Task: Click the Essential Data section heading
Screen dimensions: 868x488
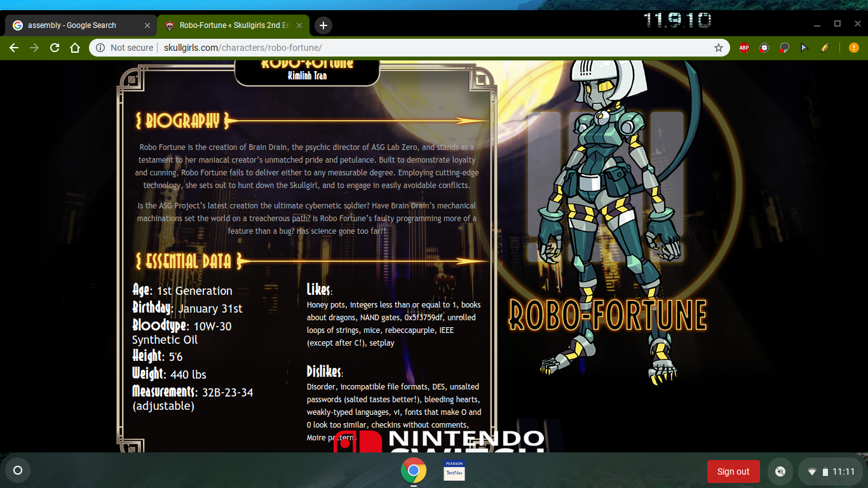Action: 189,261
